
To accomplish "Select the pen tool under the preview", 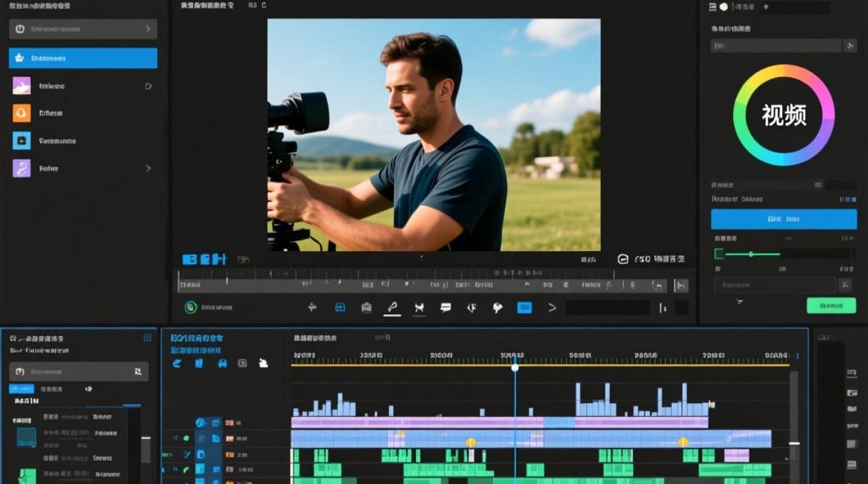I will [392, 308].
